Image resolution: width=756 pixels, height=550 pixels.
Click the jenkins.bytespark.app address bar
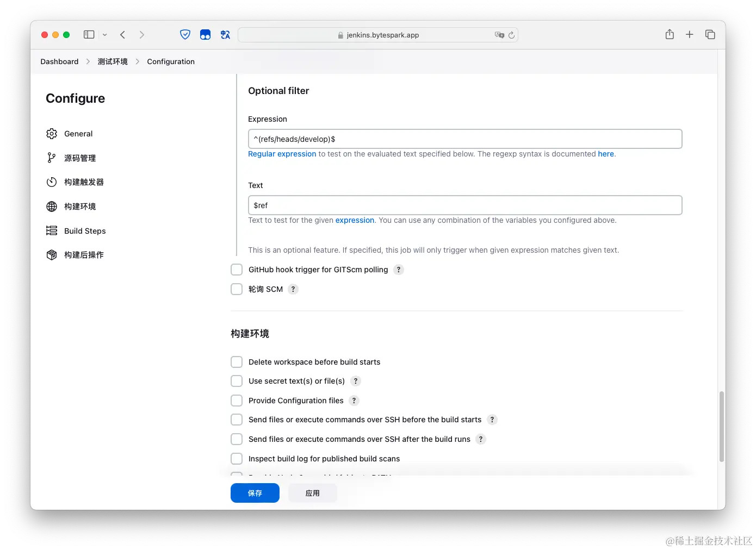coord(378,35)
